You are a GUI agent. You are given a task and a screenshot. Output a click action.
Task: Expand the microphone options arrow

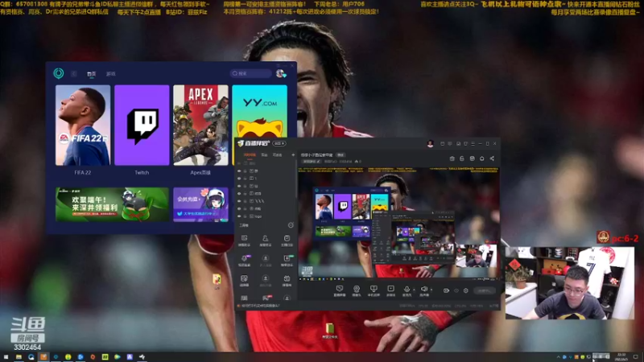click(x=414, y=290)
